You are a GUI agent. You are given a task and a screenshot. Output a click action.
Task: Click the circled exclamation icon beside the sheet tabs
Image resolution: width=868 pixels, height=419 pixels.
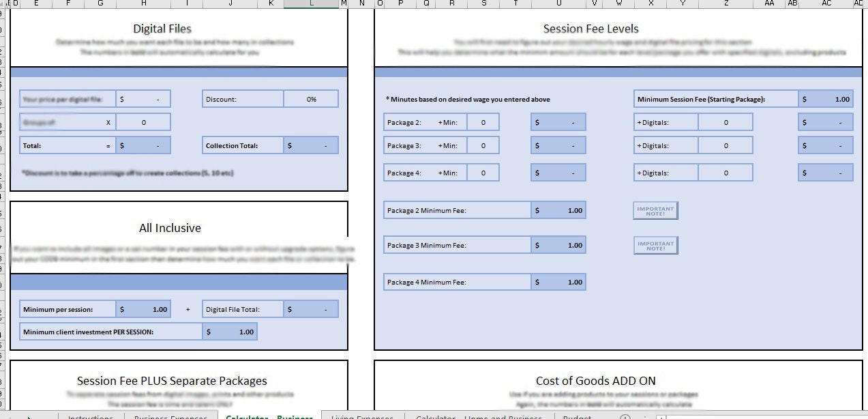(625, 416)
